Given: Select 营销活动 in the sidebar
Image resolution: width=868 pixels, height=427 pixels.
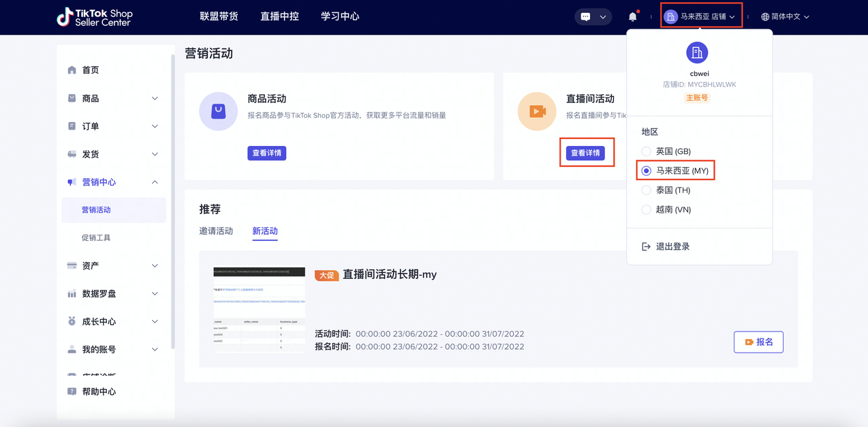Looking at the screenshot, I should [114, 210].
